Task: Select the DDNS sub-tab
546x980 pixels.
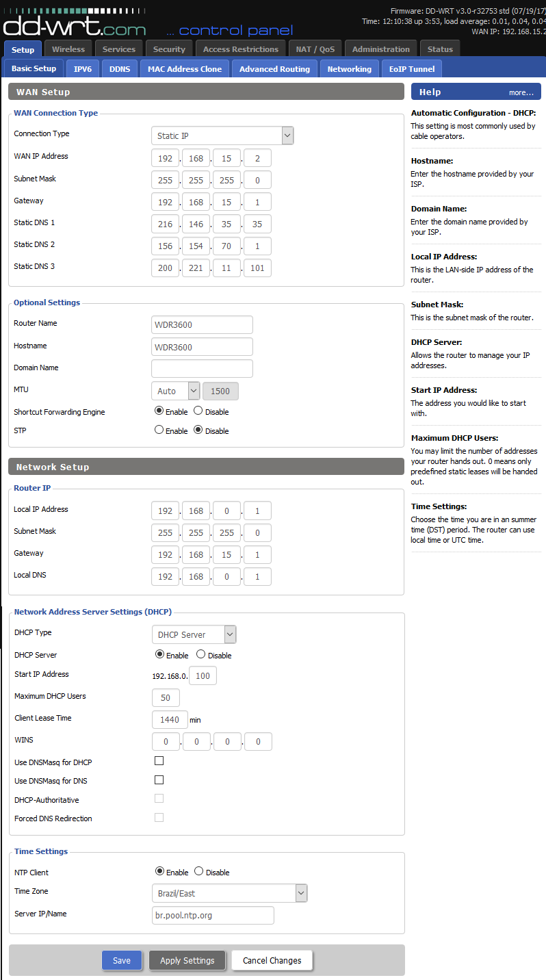Action: click(120, 69)
